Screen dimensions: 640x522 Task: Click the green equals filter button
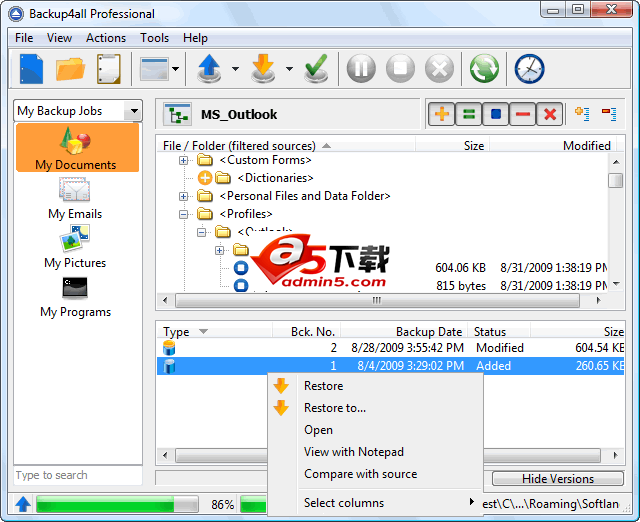point(469,114)
